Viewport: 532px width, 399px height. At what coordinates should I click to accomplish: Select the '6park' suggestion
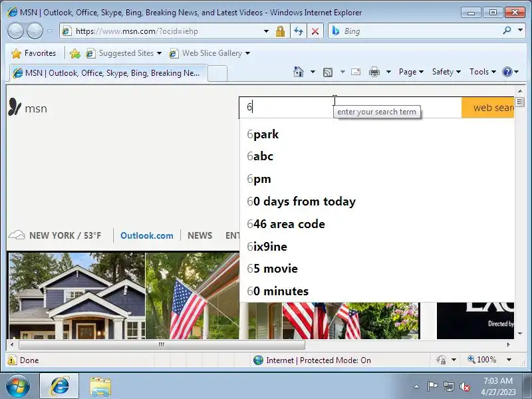tap(376, 134)
